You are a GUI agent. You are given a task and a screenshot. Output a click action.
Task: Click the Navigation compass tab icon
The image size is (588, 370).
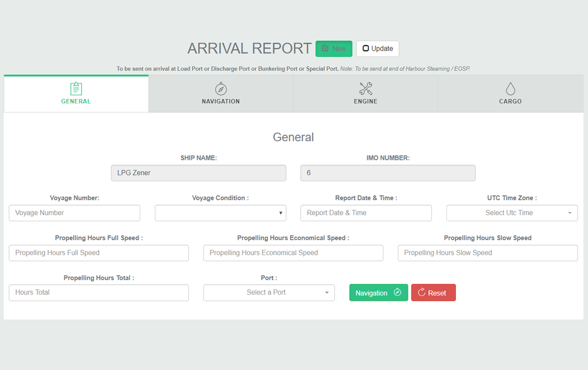click(x=221, y=89)
